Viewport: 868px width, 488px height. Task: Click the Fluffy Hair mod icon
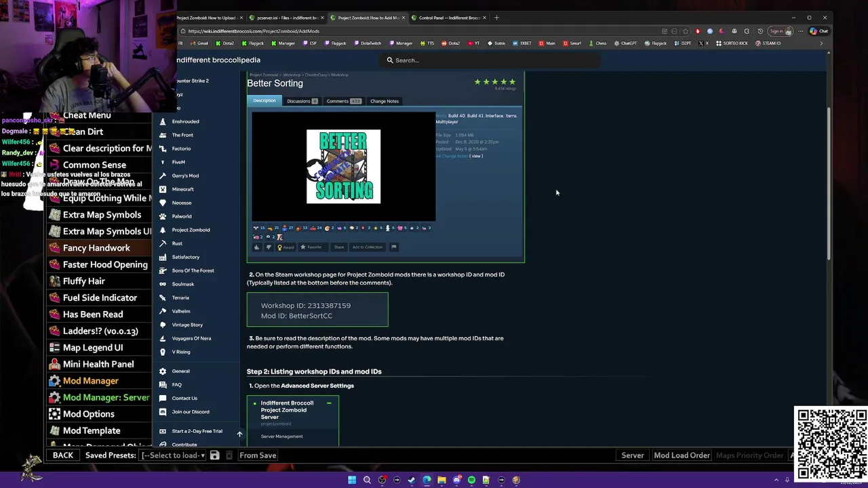(54, 281)
